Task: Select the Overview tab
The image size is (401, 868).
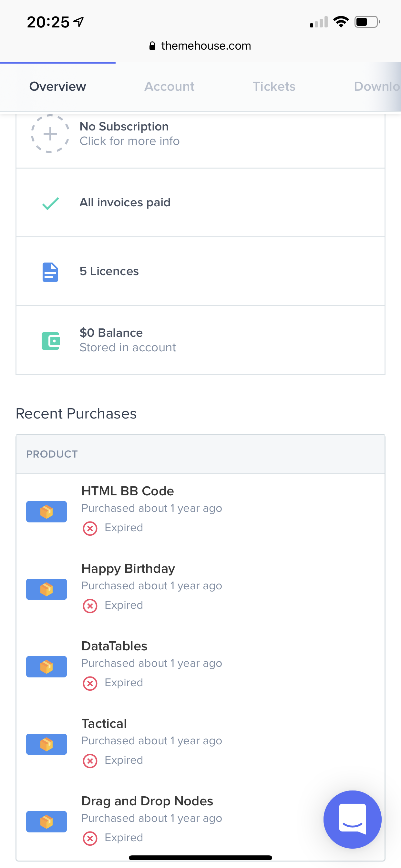Action: pos(57,87)
